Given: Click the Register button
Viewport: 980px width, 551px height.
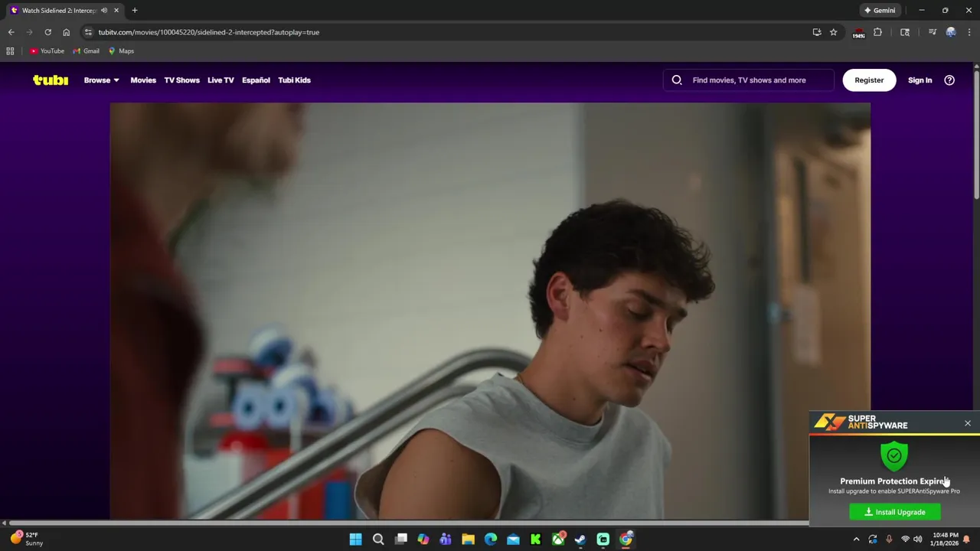Looking at the screenshot, I should [869, 80].
